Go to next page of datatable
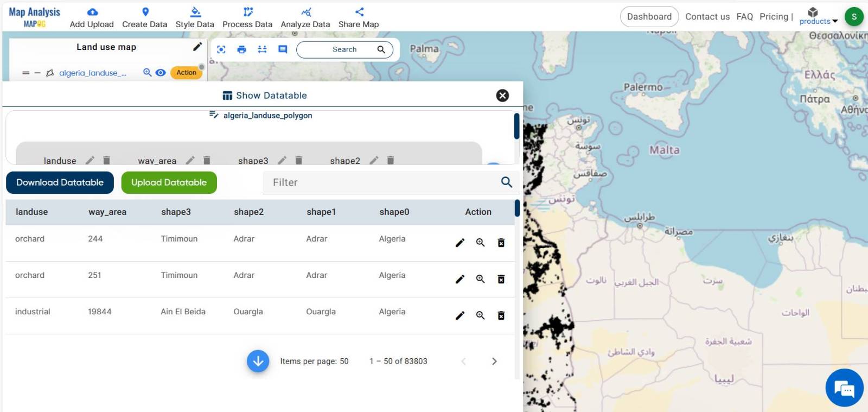The width and height of the screenshot is (868, 412). 494,361
